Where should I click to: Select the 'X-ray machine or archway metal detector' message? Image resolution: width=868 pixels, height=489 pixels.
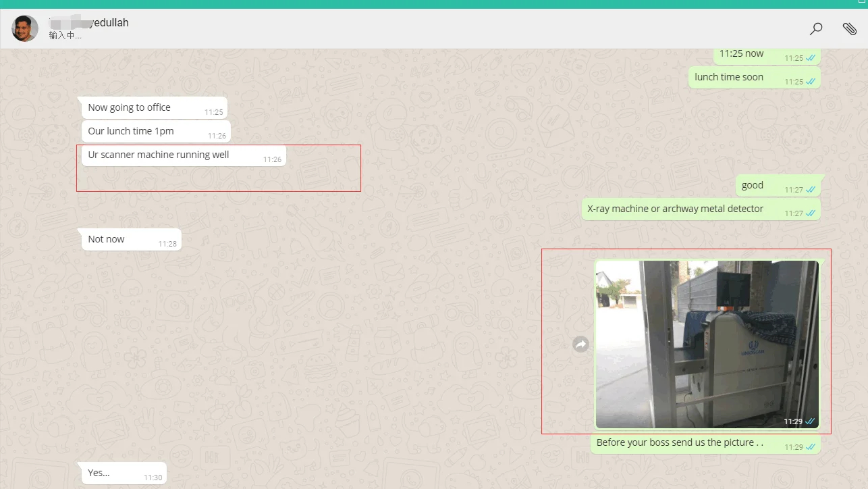(x=675, y=209)
